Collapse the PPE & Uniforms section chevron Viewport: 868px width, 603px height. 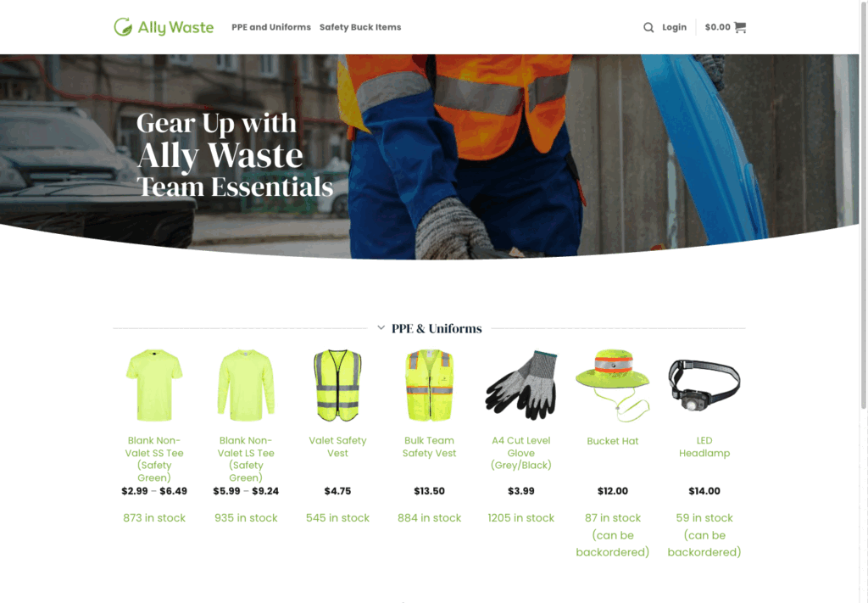381,328
